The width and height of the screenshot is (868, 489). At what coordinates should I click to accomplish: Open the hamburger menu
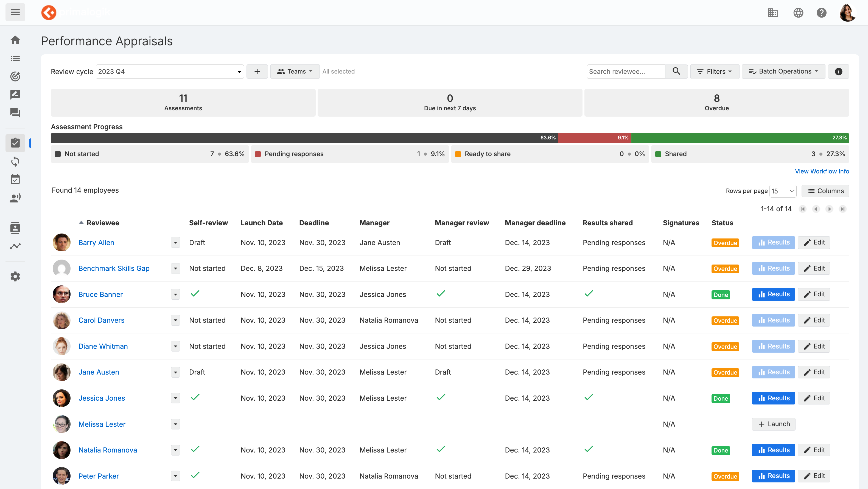pyautogui.click(x=15, y=12)
